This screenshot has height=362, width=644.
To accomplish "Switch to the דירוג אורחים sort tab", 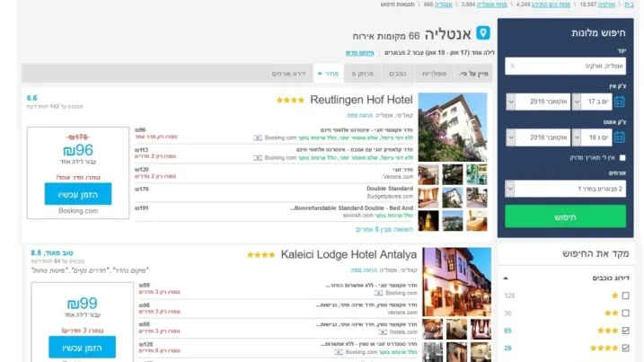I will tap(288, 74).
